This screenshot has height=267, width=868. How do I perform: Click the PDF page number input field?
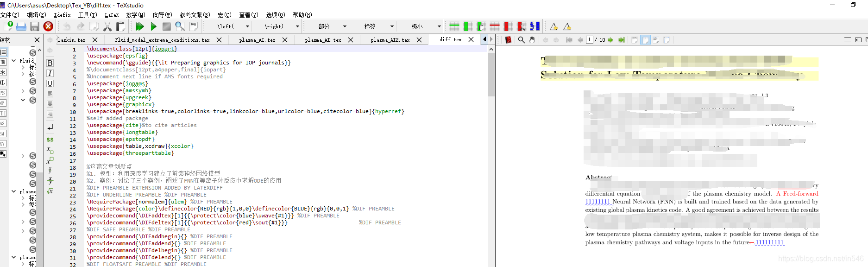tap(590, 40)
